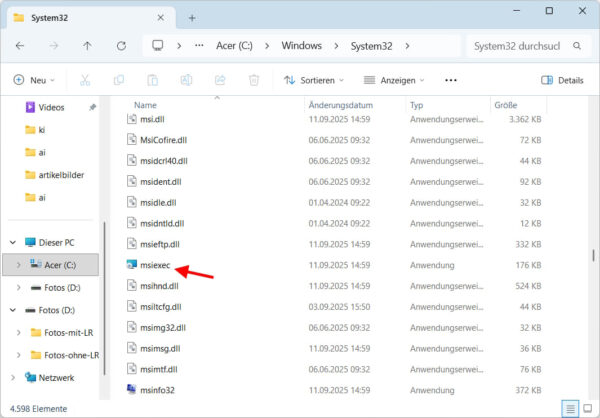Sort by the Typ column header

click(x=416, y=105)
